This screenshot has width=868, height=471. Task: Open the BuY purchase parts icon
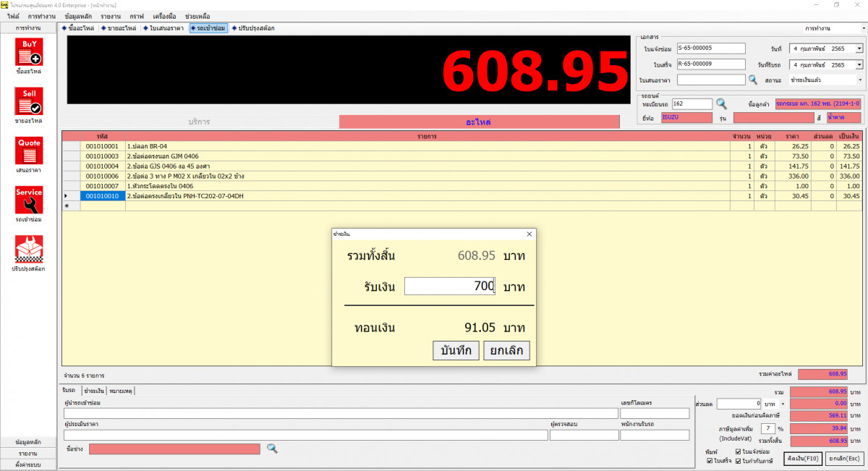29,52
